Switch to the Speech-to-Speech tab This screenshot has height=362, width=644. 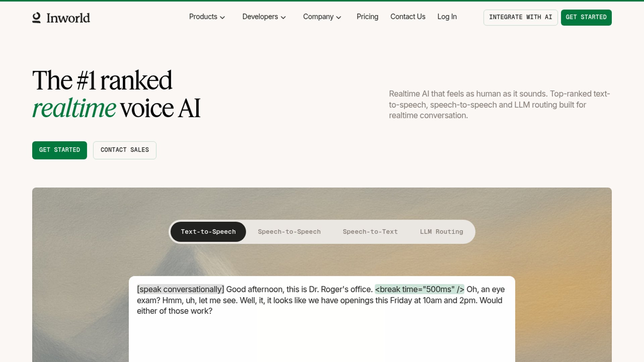pyautogui.click(x=289, y=232)
